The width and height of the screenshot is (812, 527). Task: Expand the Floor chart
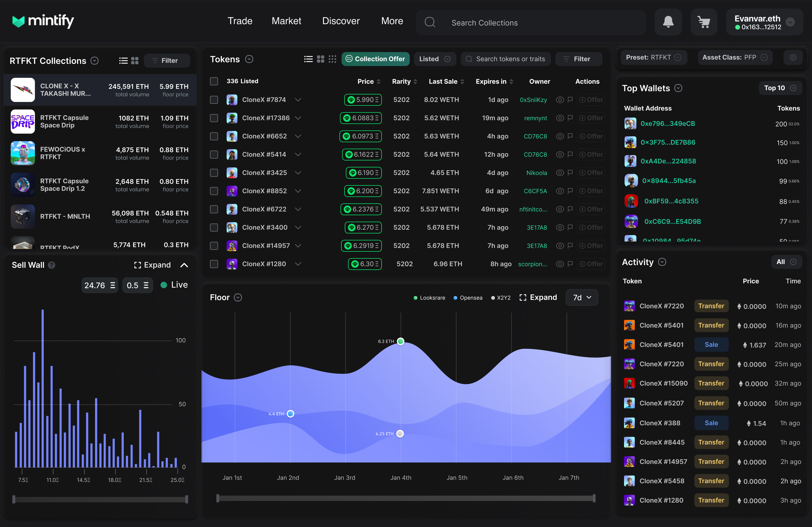tap(538, 297)
